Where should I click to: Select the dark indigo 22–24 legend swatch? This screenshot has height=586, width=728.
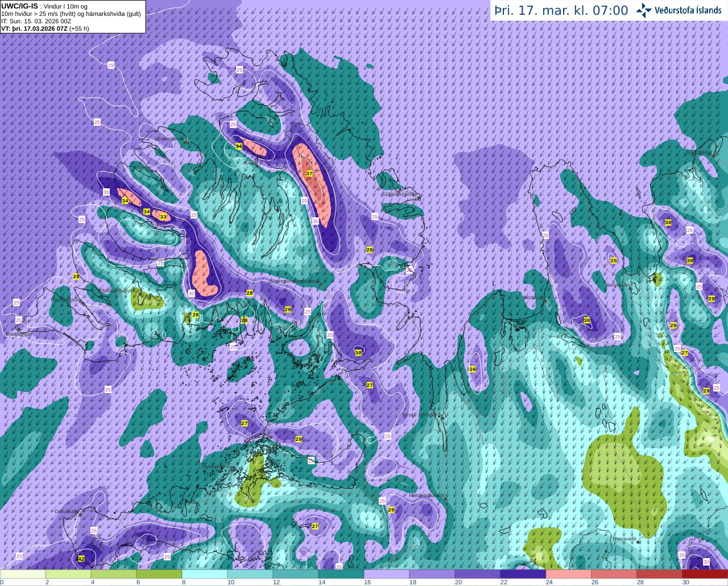pos(523,574)
